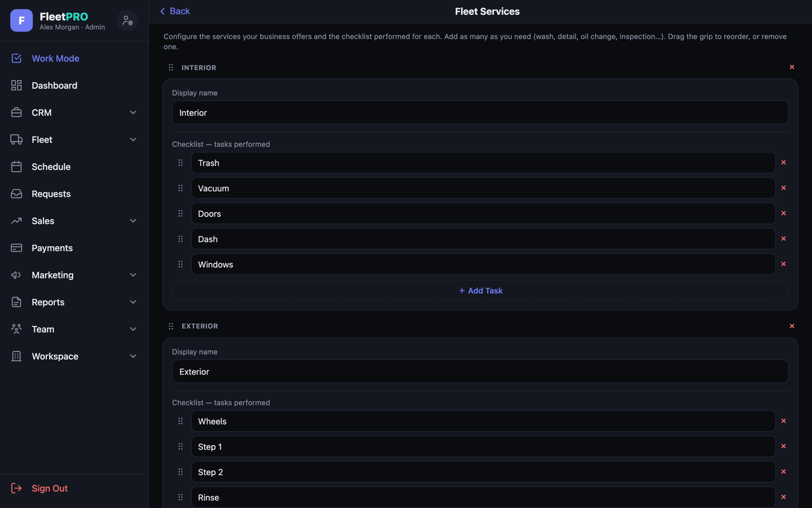The image size is (812, 508).
Task: Open the user settings icon beside Alex Morgan
Action: (127, 20)
